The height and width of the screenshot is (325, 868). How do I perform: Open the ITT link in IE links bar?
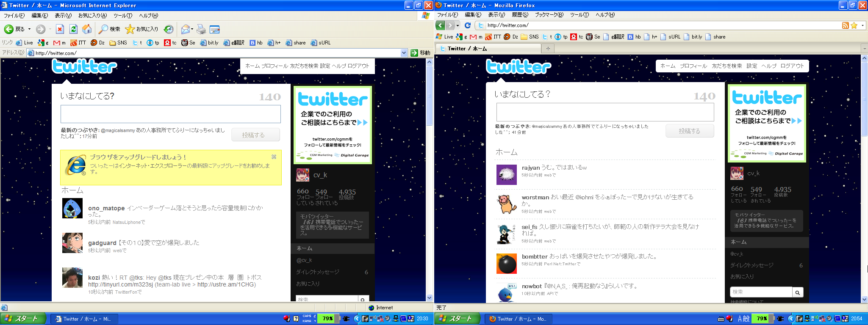tap(78, 43)
